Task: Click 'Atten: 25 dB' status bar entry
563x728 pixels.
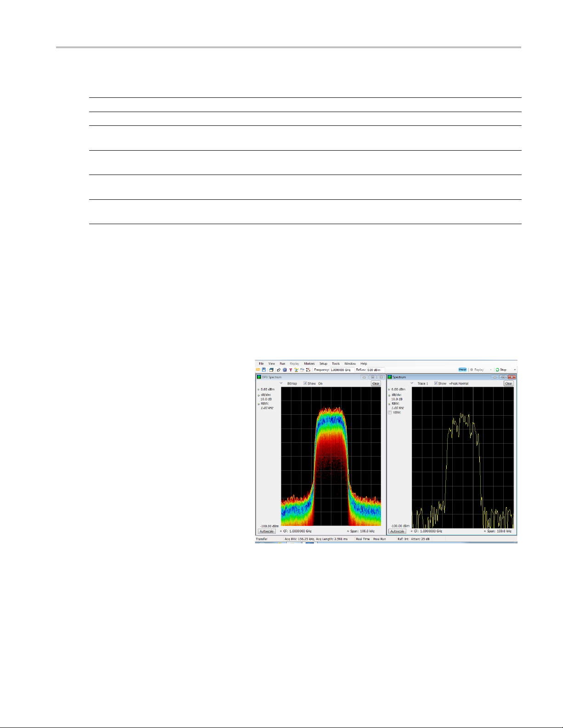Action: 420,539
